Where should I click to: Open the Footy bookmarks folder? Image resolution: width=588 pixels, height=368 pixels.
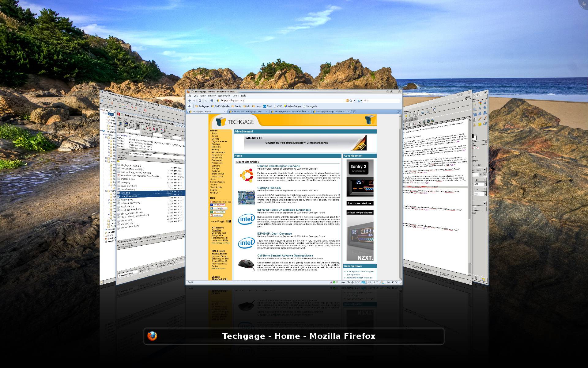(236, 106)
